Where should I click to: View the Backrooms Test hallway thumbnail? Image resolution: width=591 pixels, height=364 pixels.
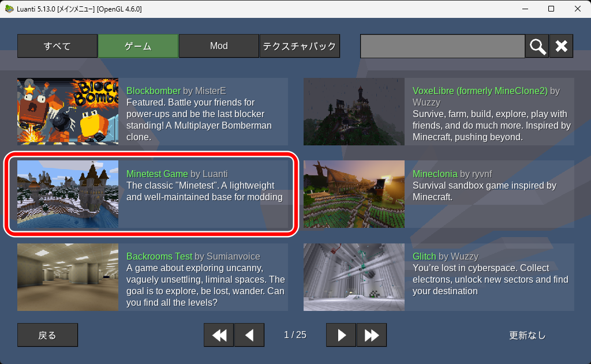point(68,277)
